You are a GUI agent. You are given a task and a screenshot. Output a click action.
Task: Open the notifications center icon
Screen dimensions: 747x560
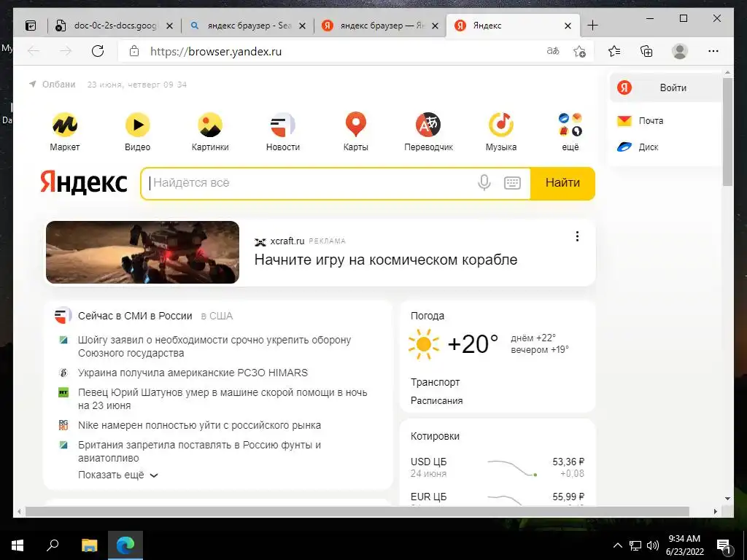pyautogui.click(x=724, y=545)
